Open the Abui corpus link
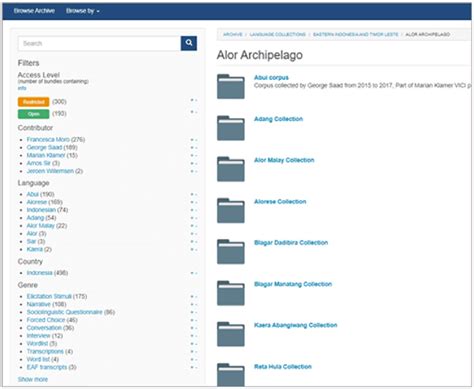Viewport: 474px width, 389px height. (271, 78)
